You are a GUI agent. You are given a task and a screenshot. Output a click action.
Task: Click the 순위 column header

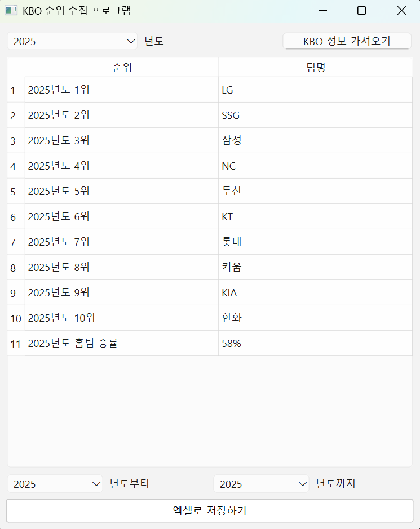pyautogui.click(x=122, y=68)
